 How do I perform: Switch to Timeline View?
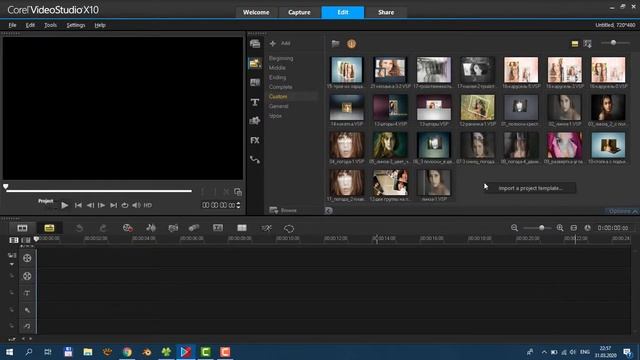49,228
